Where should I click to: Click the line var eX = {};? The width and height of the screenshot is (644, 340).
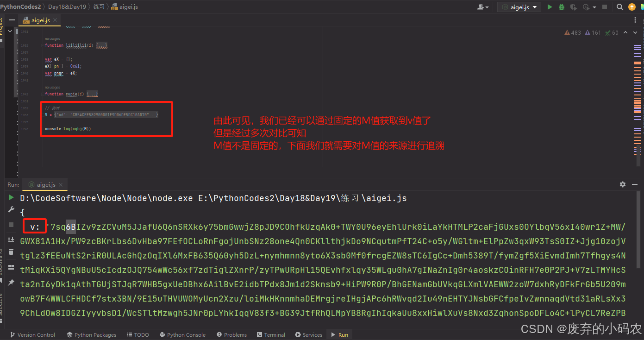[x=59, y=59]
